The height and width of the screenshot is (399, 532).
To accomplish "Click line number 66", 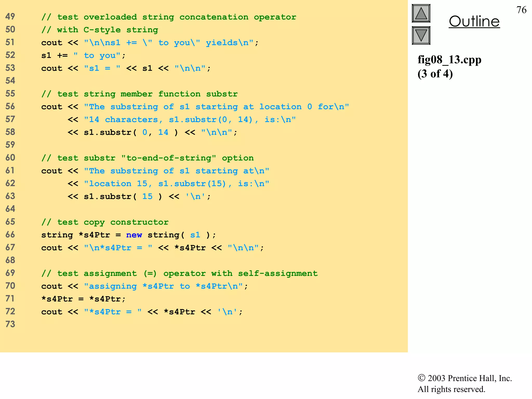I will pos(10,234).
